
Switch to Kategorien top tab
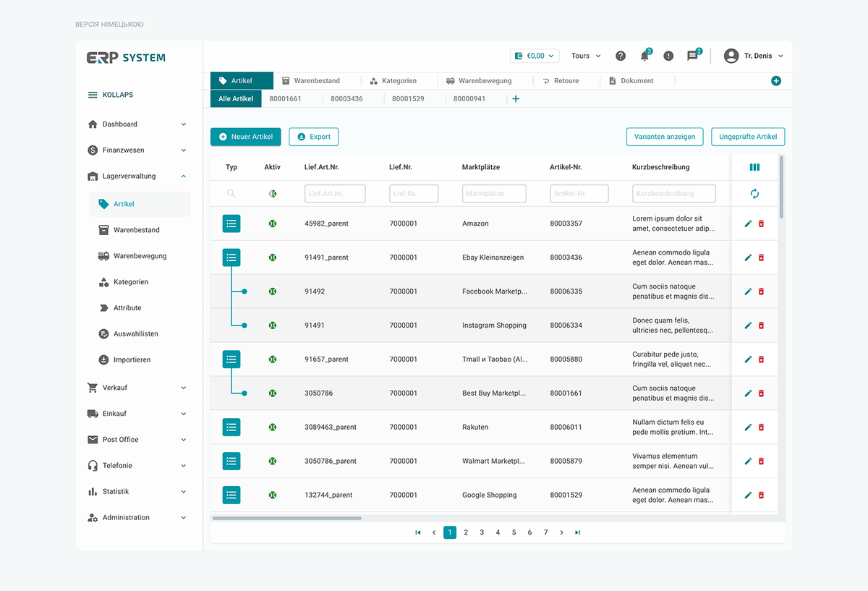[x=393, y=81]
